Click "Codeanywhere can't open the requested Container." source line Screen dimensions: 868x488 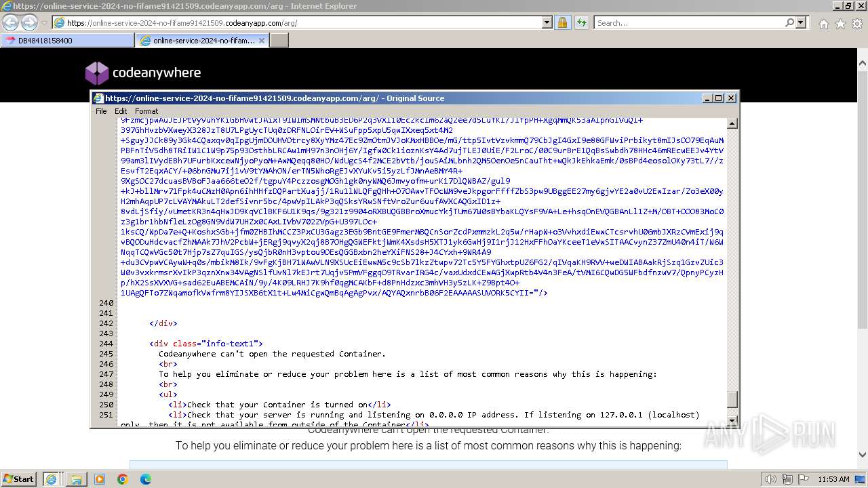point(272,354)
